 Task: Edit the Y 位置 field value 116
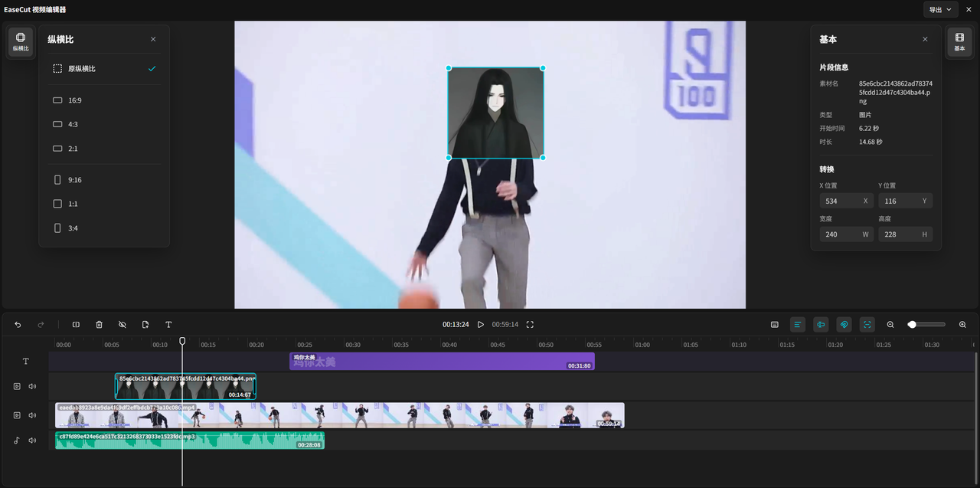pyautogui.click(x=905, y=201)
